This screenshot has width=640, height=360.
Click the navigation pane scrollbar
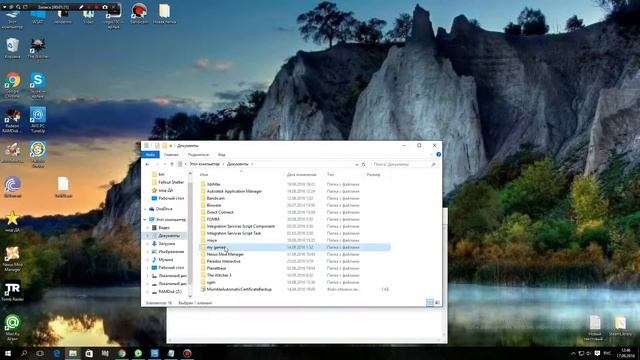(x=190, y=234)
